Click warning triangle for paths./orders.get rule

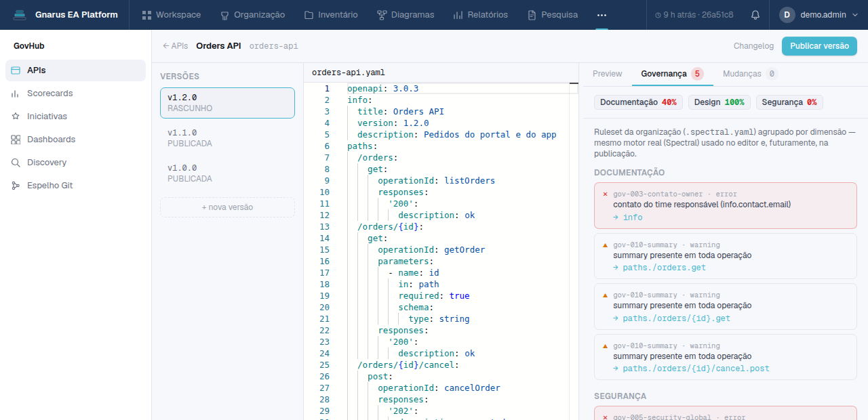point(605,245)
